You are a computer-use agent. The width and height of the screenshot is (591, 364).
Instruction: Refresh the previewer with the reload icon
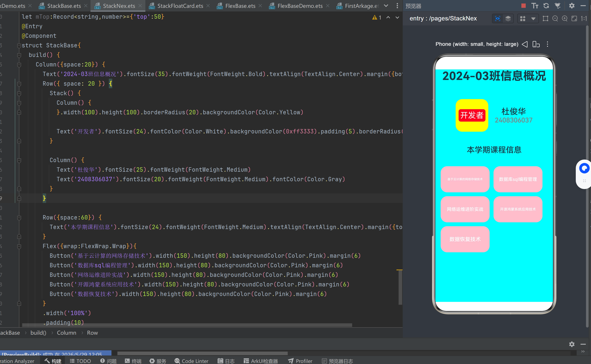pyautogui.click(x=546, y=6)
